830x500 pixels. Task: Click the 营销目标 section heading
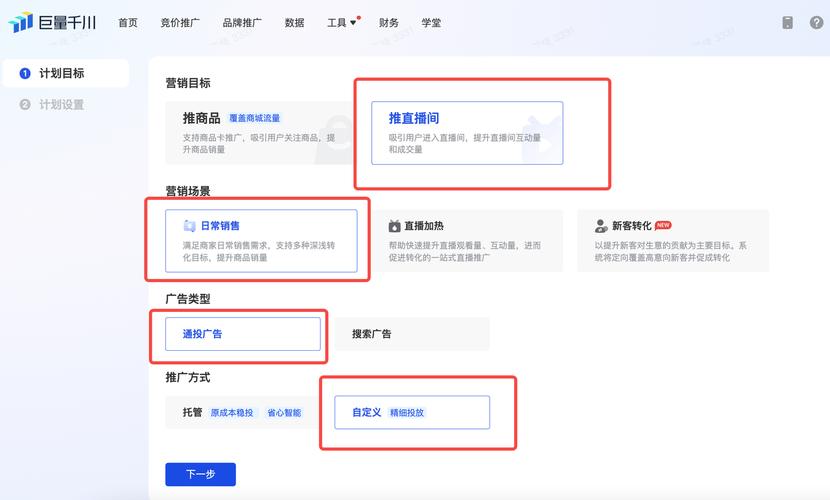click(188, 83)
